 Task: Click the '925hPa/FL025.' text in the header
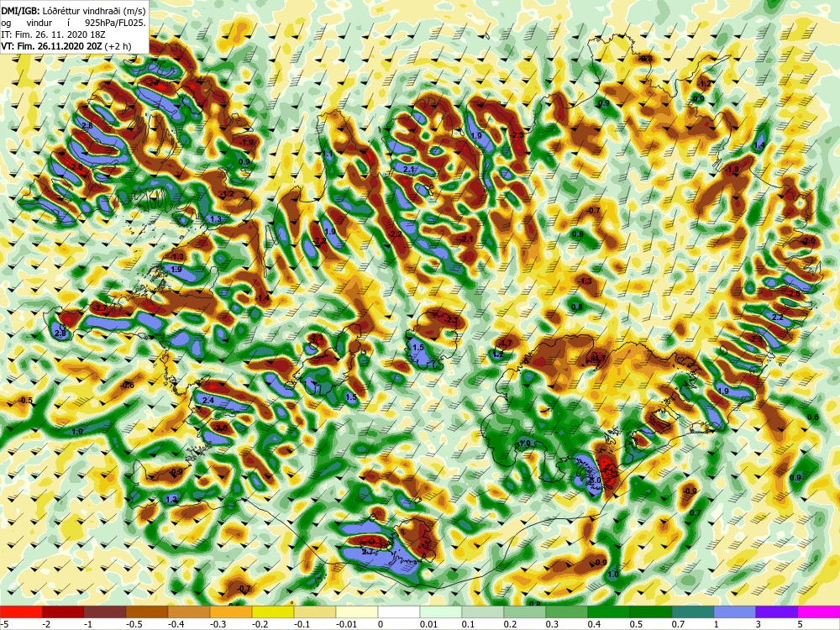point(115,23)
